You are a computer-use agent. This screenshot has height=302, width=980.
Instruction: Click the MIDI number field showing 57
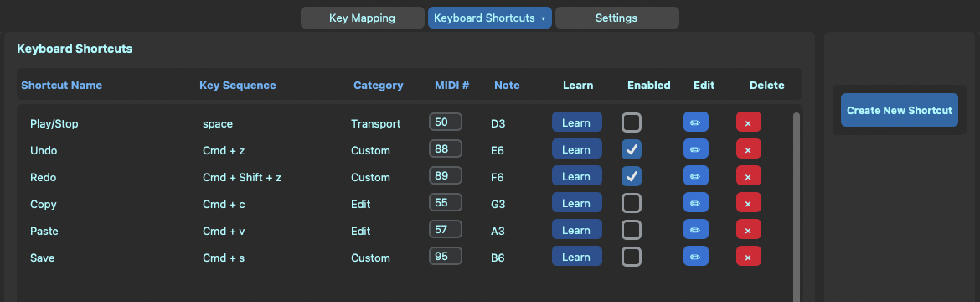(x=445, y=229)
